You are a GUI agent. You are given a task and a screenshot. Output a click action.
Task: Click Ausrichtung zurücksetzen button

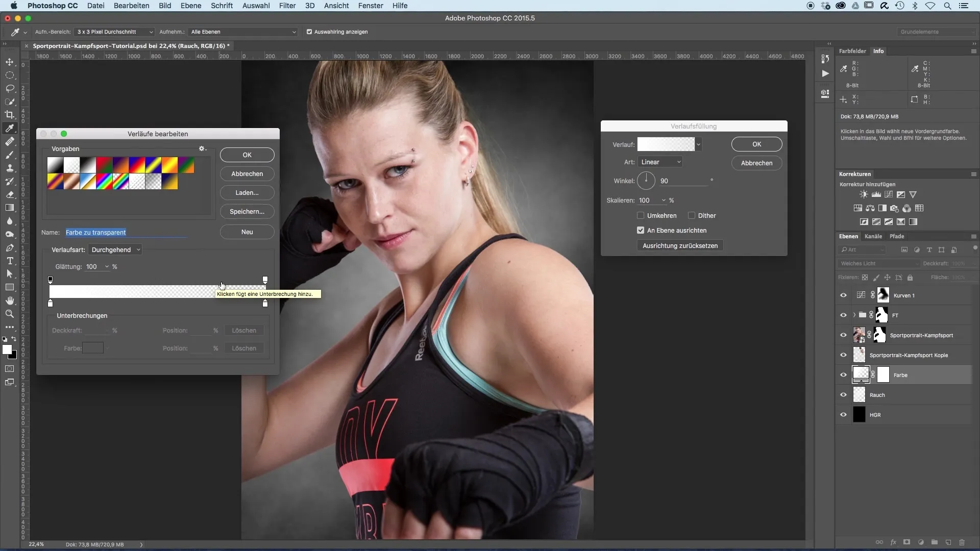coord(680,245)
